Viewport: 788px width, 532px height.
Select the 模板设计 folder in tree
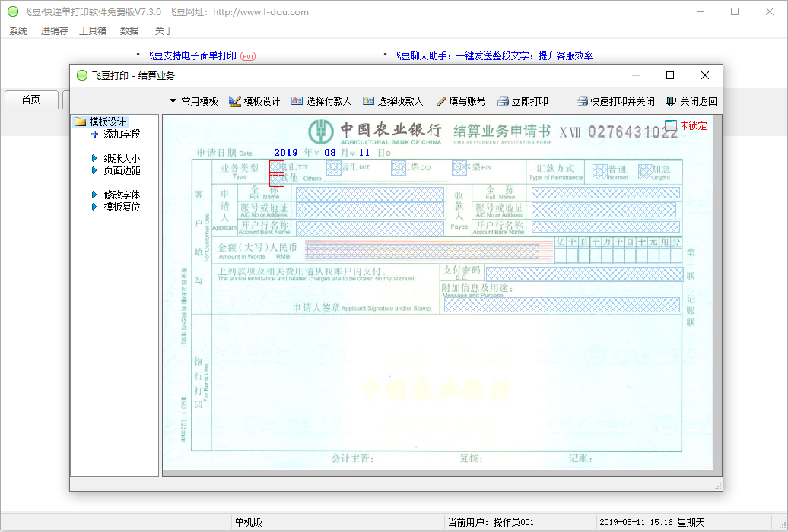pyautogui.click(x=101, y=122)
